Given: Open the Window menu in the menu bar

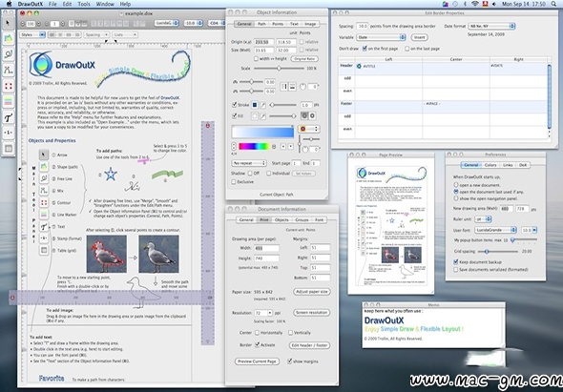Looking at the screenshot, I should click(105, 4).
